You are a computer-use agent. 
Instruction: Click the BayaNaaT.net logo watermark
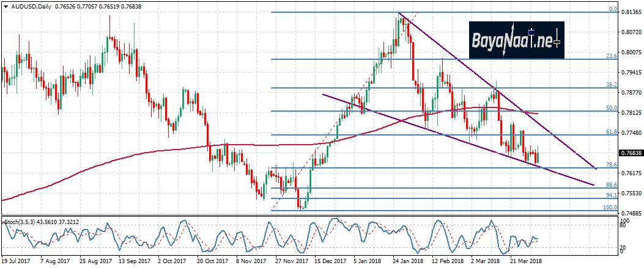coord(517,40)
